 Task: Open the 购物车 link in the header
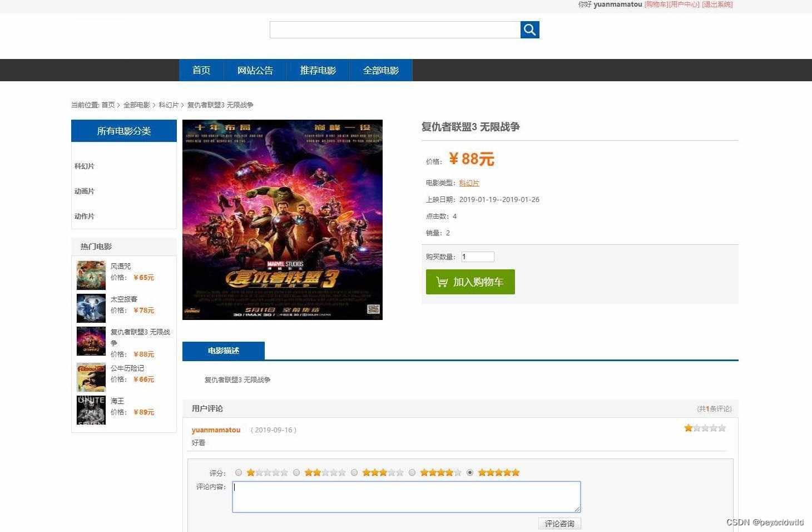click(656, 4)
